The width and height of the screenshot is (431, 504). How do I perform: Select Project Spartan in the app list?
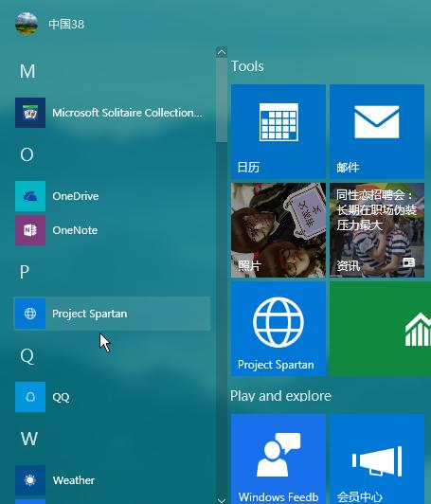coord(113,314)
